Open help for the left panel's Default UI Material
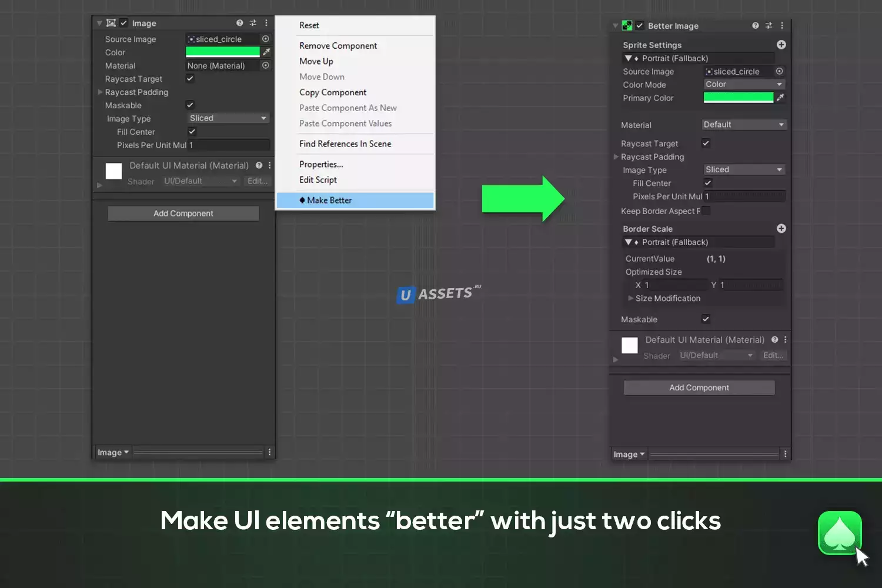Screen dimensions: 882x588 click(x=259, y=165)
